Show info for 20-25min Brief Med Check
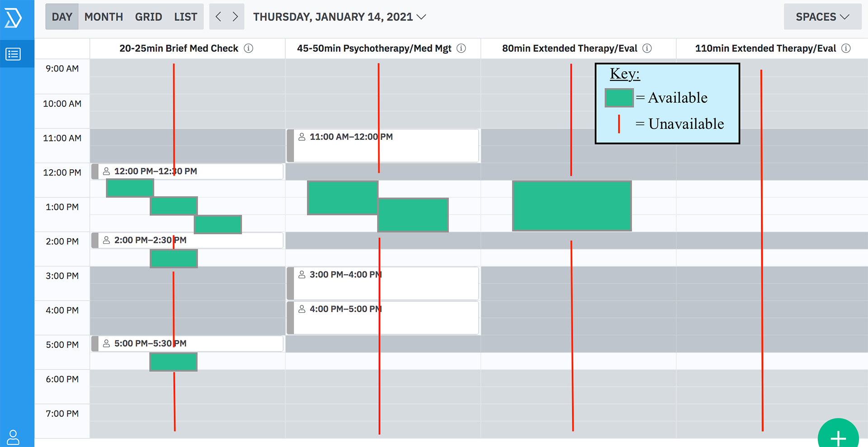The height and width of the screenshot is (447, 868). coord(249,48)
